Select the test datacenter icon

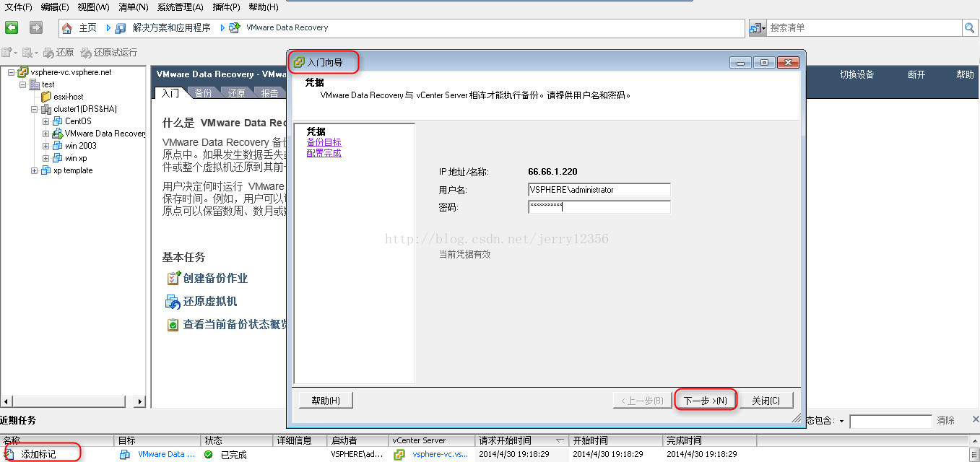[35, 84]
